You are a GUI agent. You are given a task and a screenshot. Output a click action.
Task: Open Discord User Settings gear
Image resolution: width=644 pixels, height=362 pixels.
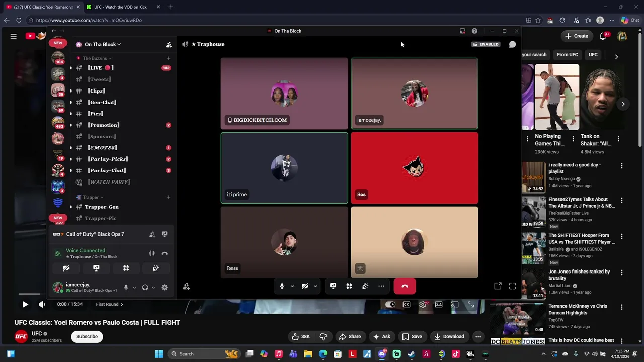pyautogui.click(x=164, y=287)
